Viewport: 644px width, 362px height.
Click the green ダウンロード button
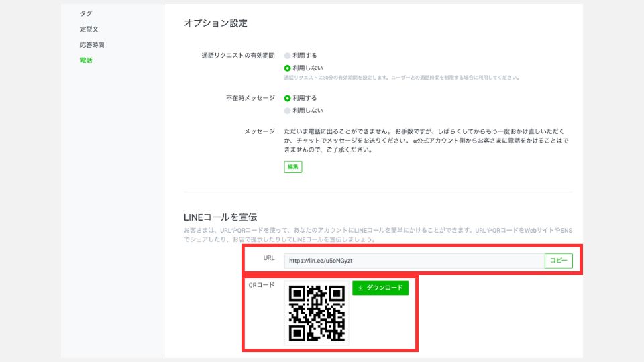(380, 288)
